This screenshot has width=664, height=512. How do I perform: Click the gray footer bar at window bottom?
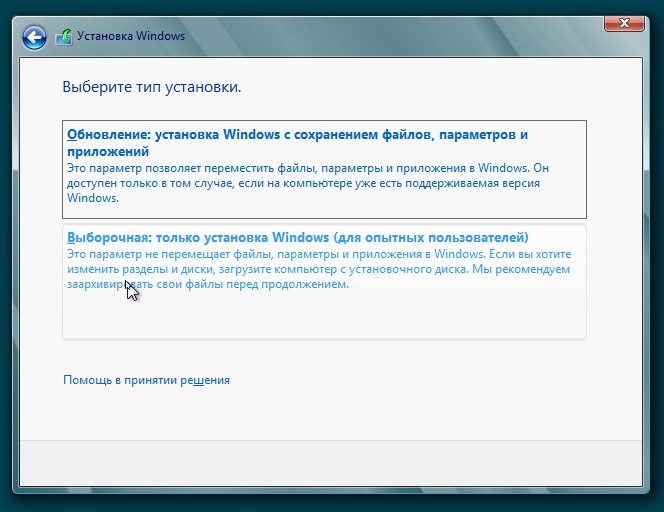tap(331, 461)
